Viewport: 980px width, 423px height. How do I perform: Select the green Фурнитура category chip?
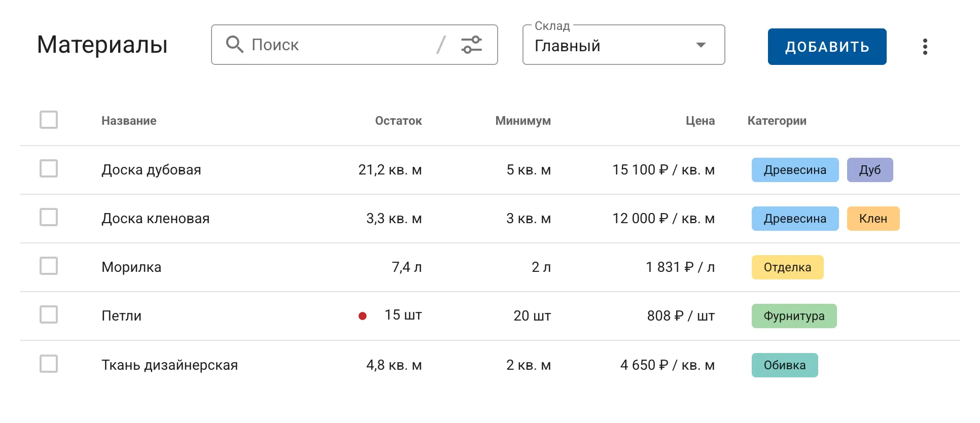click(793, 316)
